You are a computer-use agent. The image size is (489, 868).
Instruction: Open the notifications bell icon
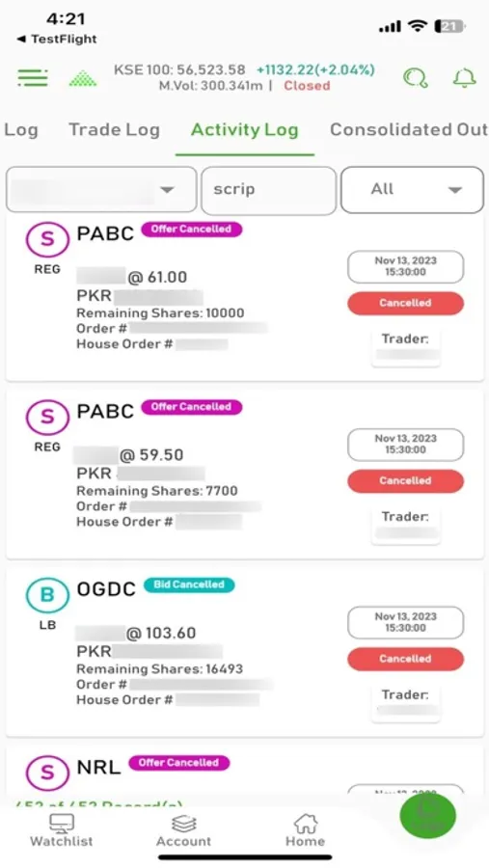click(464, 78)
